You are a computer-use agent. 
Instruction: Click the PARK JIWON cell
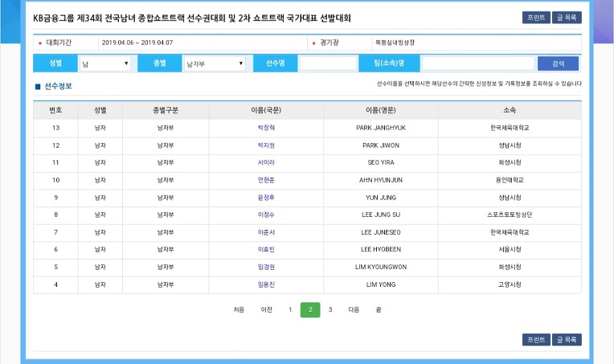tap(381, 145)
